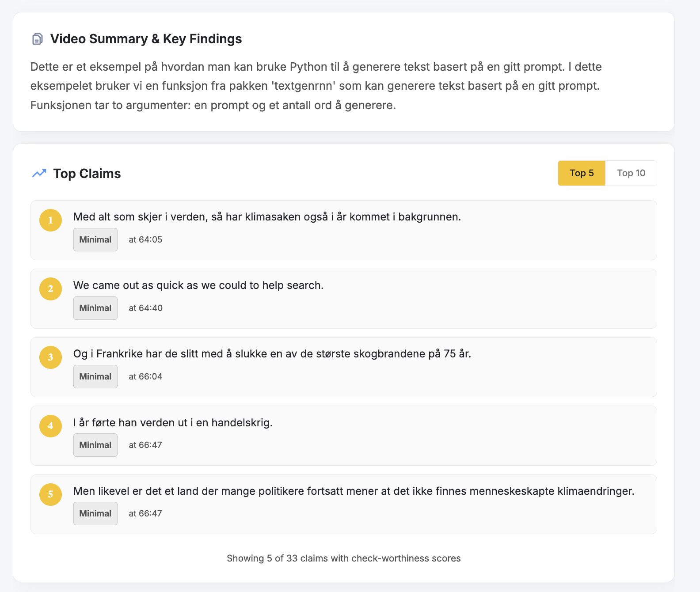Click the Top Claims trending arrow icon
The image size is (700, 592).
39,173
